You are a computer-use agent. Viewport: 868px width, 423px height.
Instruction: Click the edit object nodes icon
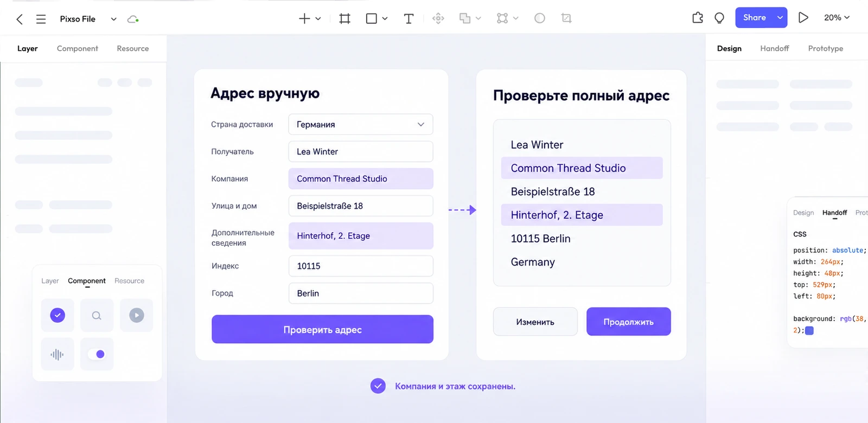[x=502, y=18]
